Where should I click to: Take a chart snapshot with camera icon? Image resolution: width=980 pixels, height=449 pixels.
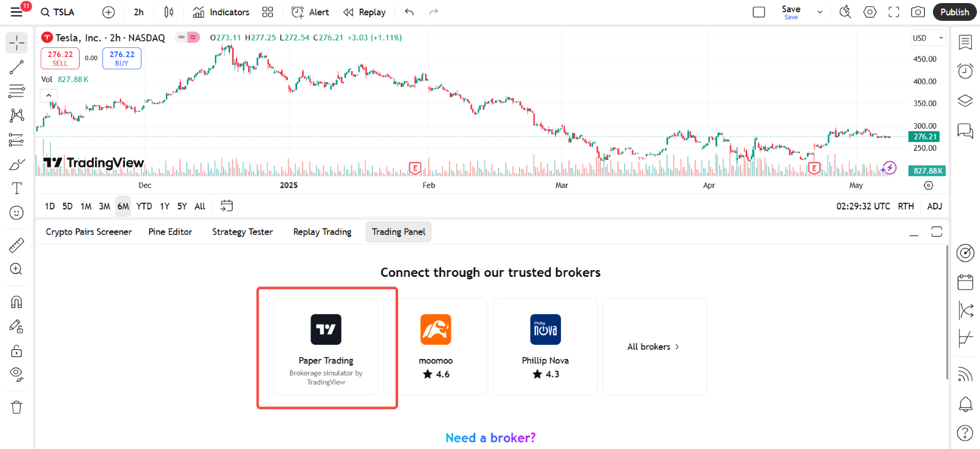pyautogui.click(x=918, y=12)
